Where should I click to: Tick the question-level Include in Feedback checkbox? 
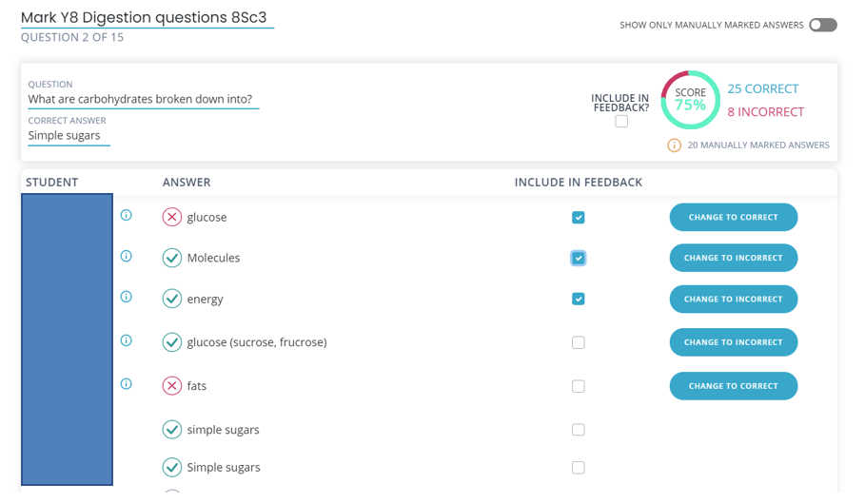coord(621,122)
